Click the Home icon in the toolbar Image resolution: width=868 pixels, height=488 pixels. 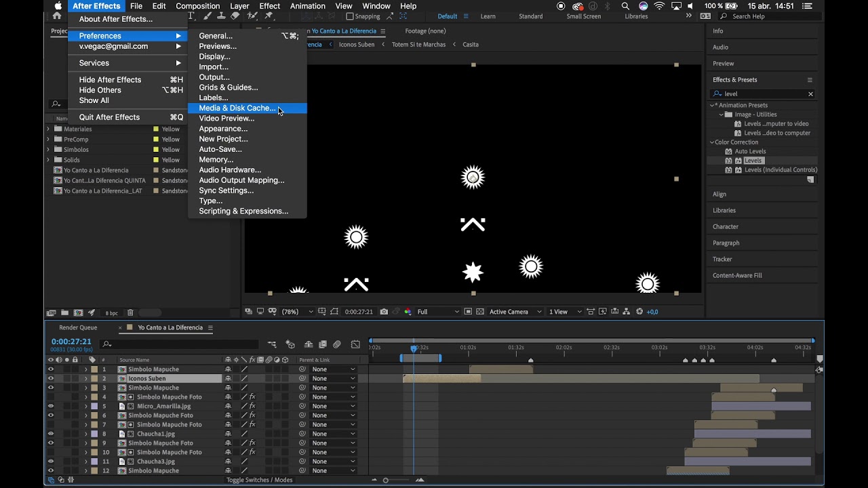(57, 16)
